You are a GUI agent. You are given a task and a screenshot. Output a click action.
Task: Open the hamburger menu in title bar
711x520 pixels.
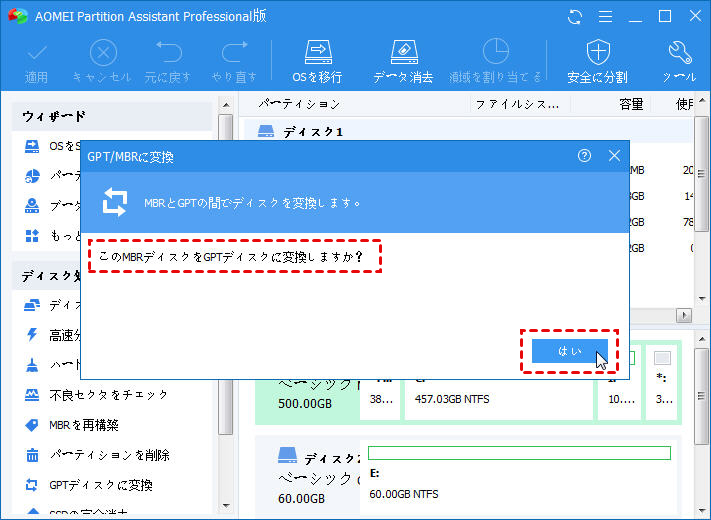click(x=605, y=17)
